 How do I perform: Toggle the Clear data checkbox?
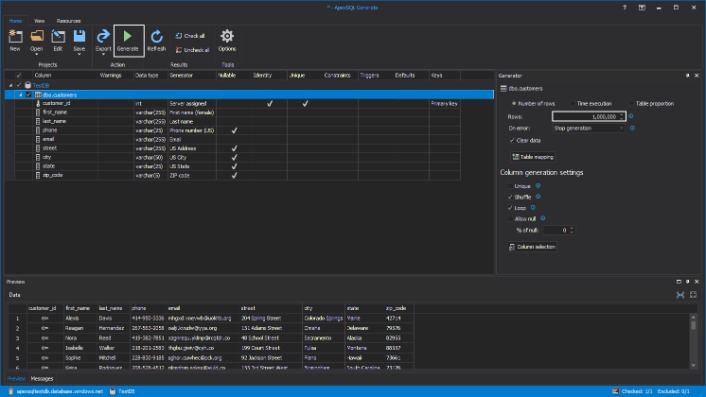coord(511,140)
